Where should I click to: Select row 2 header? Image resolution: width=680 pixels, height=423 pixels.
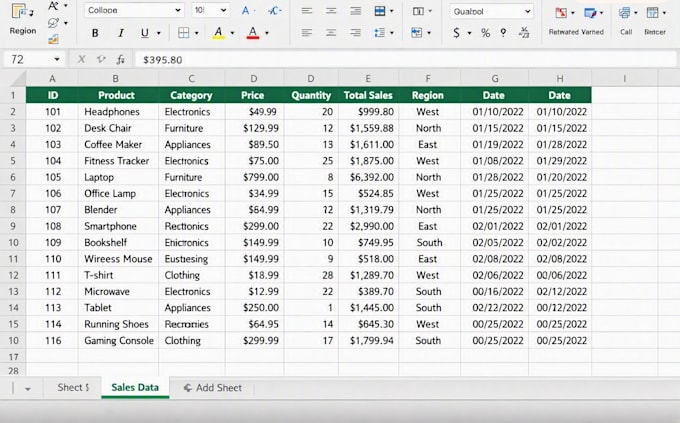coord(13,111)
